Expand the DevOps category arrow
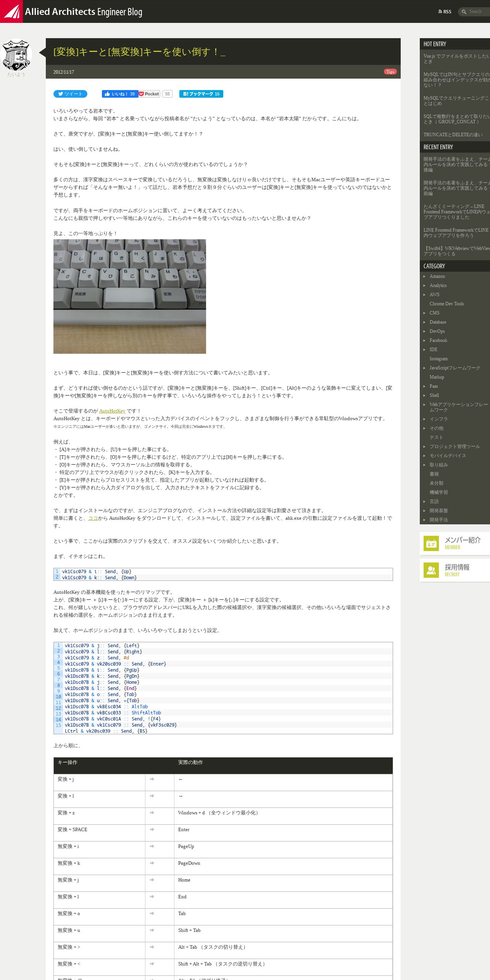Image resolution: width=490 pixels, height=980 pixels. pos(424,331)
